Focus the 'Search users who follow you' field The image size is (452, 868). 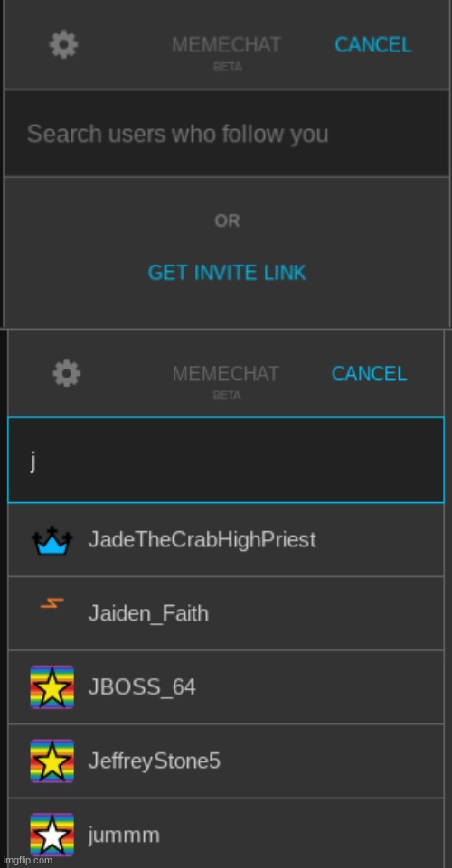226,134
